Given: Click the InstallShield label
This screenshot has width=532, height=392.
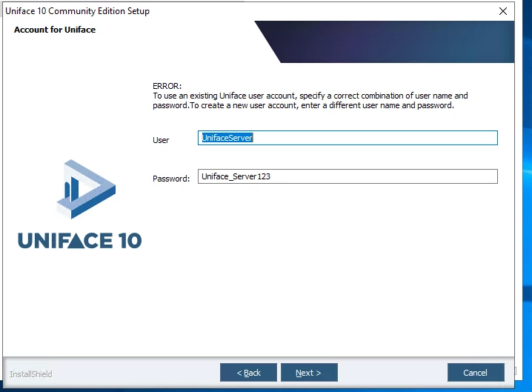Looking at the screenshot, I should [x=31, y=374].
